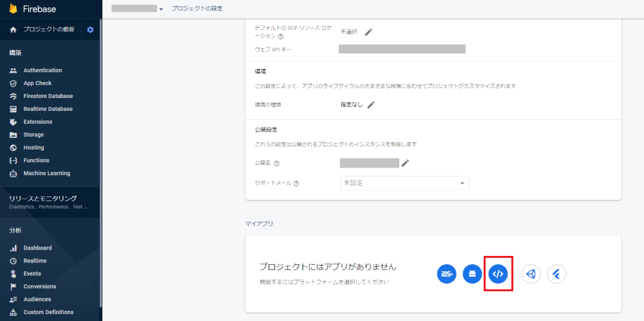Add an Android app
Viewport: 644px width, 321px height.
pos(472,274)
